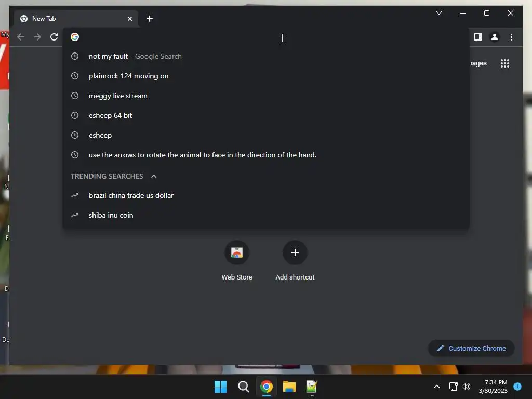Choose the 'esheep' history suggestion

pyautogui.click(x=266, y=135)
